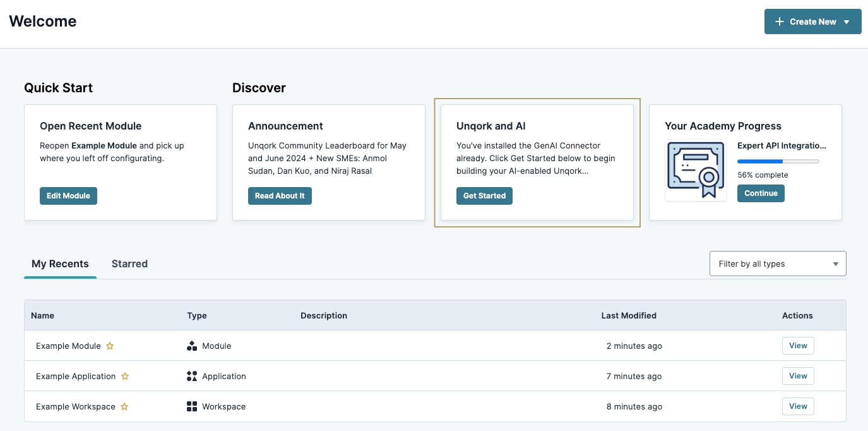This screenshot has height=431, width=868.
Task: Click the Academy certificate thumbnail
Action: pos(696,171)
